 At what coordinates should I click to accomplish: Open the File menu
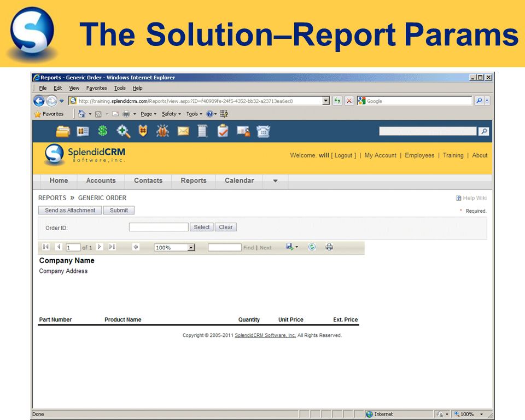pyautogui.click(x=43, y=88)
